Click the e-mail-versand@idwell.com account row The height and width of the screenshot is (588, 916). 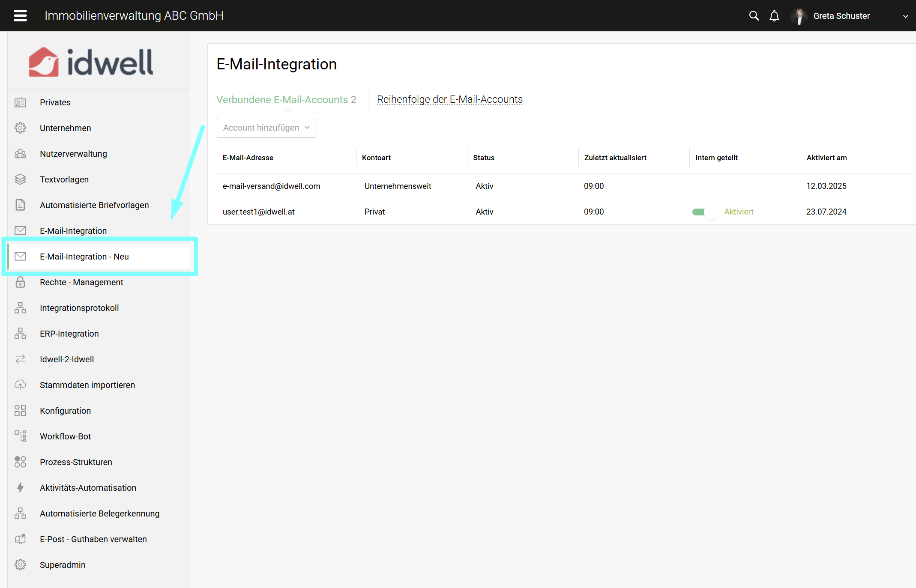pyautogui.click(x=271, y=186)
